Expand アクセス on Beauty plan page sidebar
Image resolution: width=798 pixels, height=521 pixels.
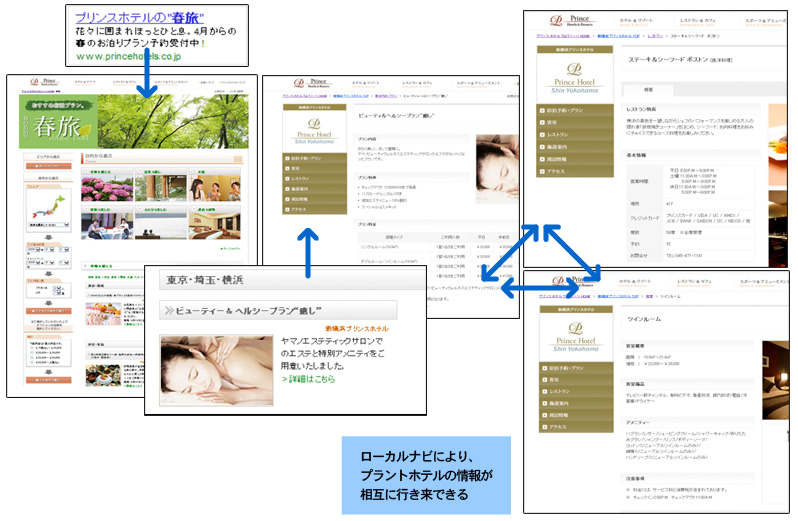(x=315, y=209)
